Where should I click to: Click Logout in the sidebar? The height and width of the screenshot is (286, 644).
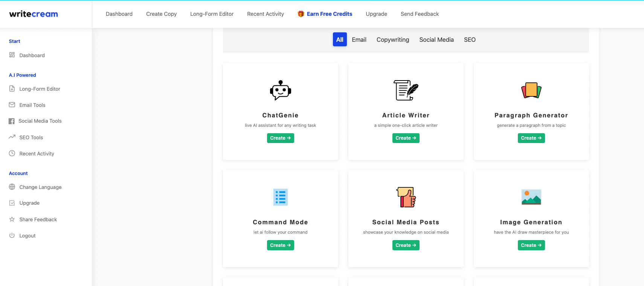[27, 236]
